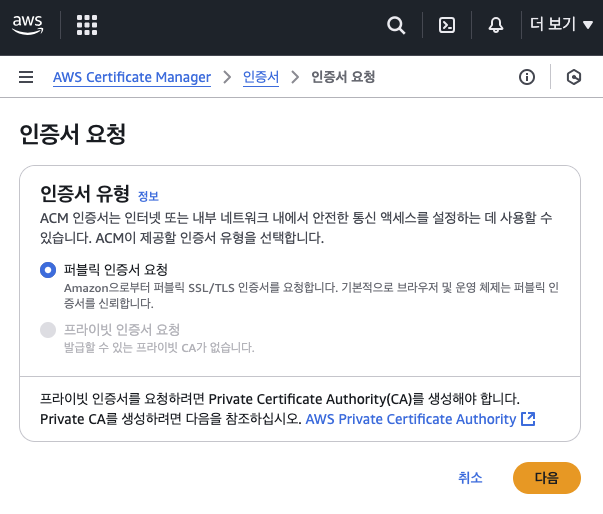
Task: Open the hexagon settings icon
Action: (574, 77)
